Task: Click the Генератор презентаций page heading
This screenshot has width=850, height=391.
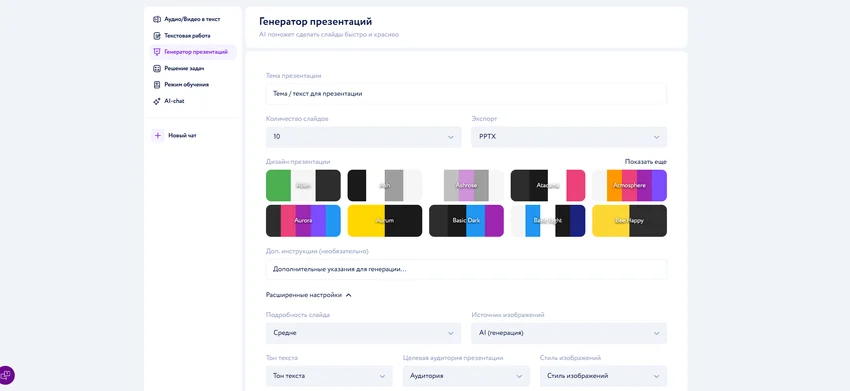Action: (315, 22)
